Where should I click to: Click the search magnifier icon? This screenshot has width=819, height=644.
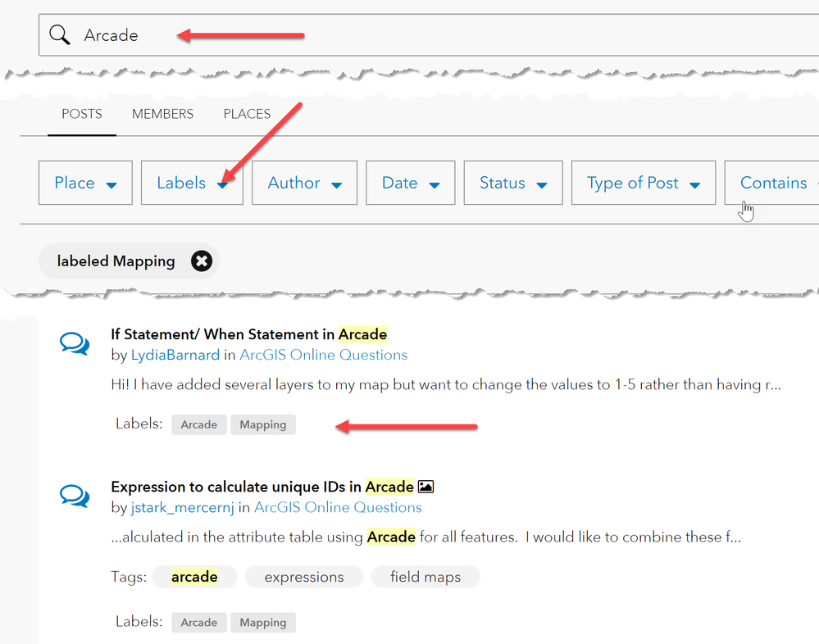(x=60, y=35)
